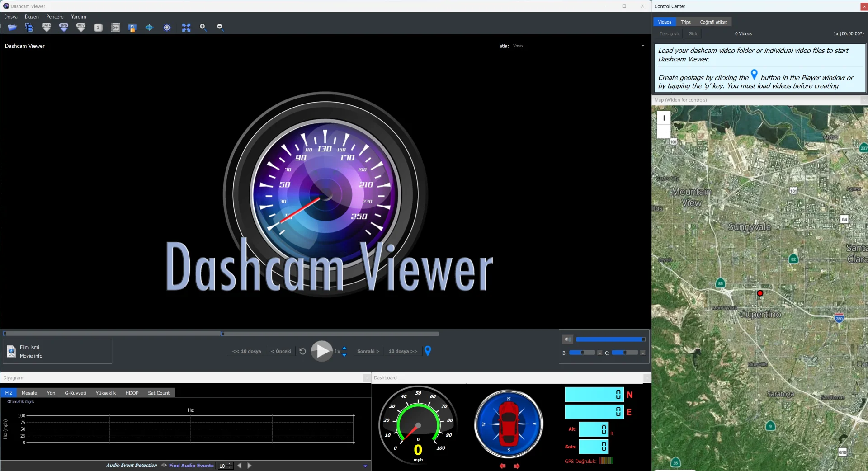This screenshot has width=868, height=471.
Task: Click the zoom-in magnifier toolbar icon
Action: click(203, 28)
